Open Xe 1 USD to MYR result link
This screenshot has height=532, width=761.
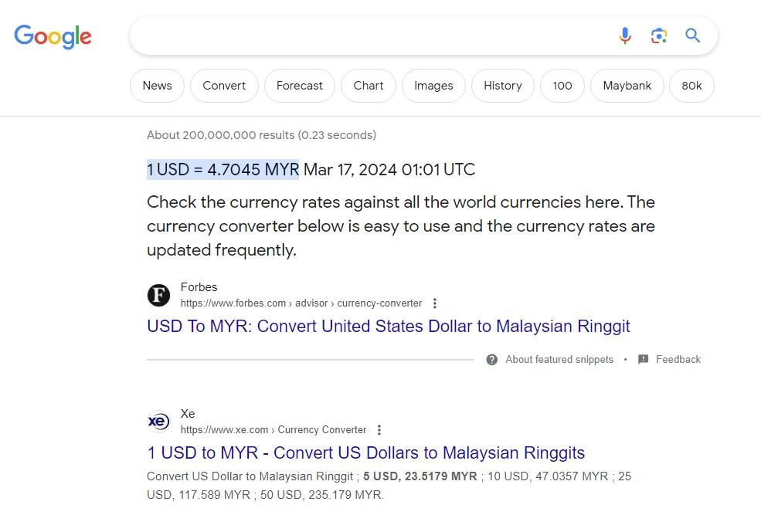366,453
